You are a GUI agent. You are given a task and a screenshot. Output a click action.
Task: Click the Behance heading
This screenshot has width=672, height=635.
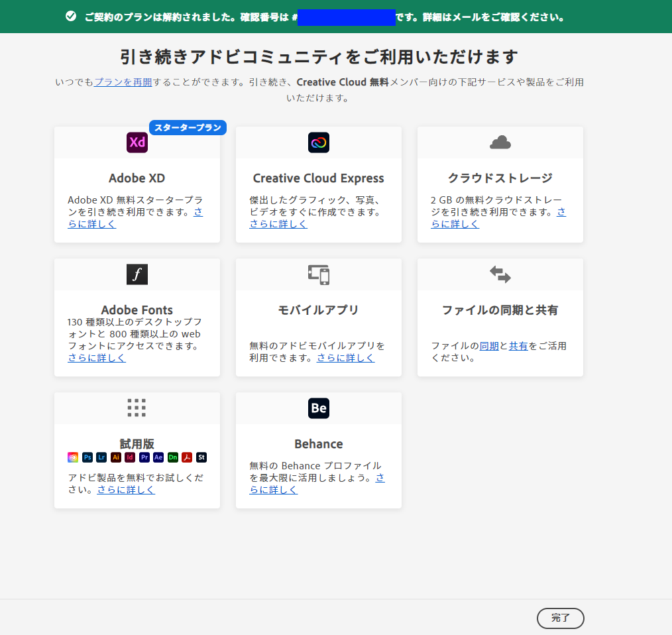click(x=318, y=444)
